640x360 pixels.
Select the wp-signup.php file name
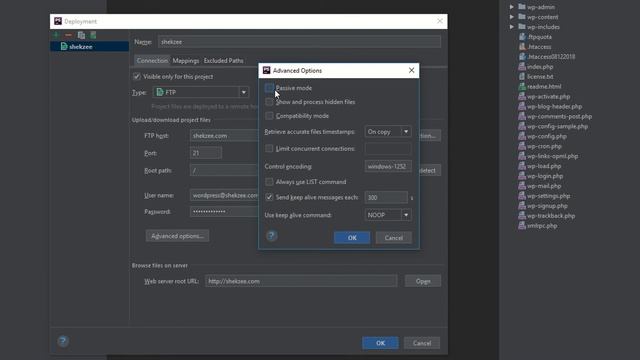coord(547,206)
